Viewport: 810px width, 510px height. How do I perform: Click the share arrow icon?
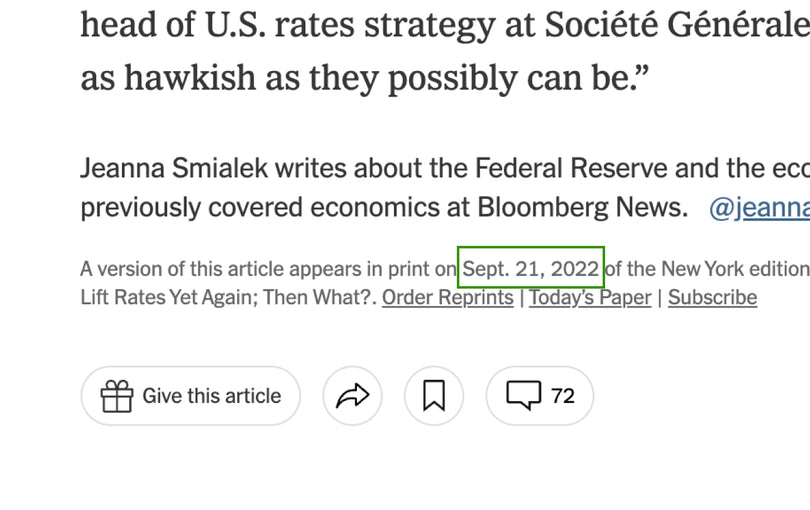(x=352, y=396)
